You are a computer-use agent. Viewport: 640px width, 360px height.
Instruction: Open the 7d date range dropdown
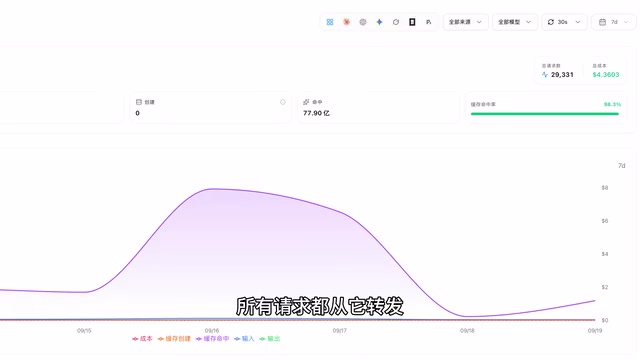tap(613, 22)
